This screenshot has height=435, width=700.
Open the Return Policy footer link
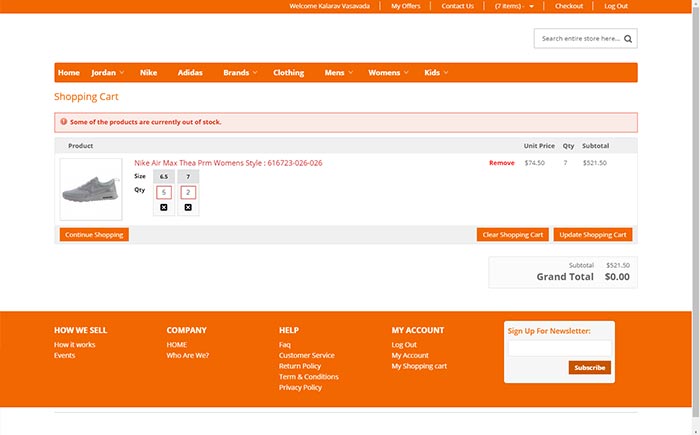point(300,366)
